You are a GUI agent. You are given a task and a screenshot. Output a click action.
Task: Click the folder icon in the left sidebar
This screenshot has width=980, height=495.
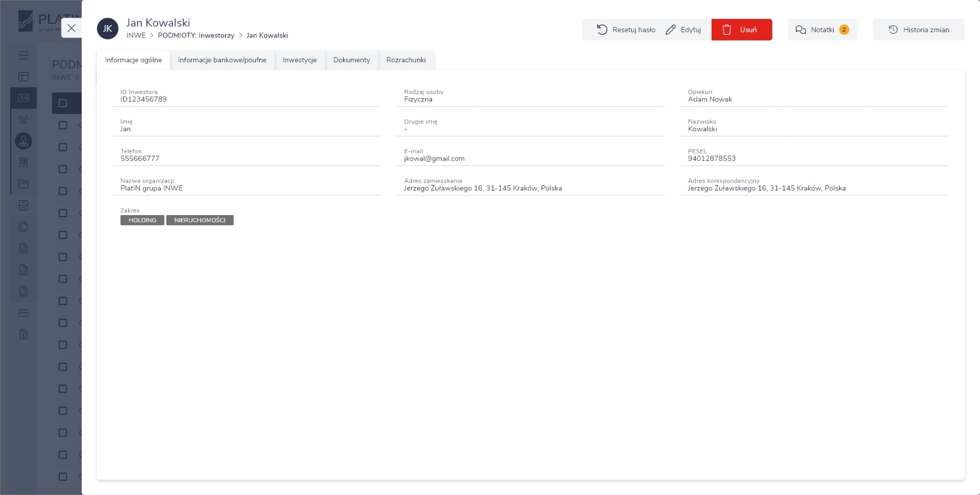[x=23, y=184]
